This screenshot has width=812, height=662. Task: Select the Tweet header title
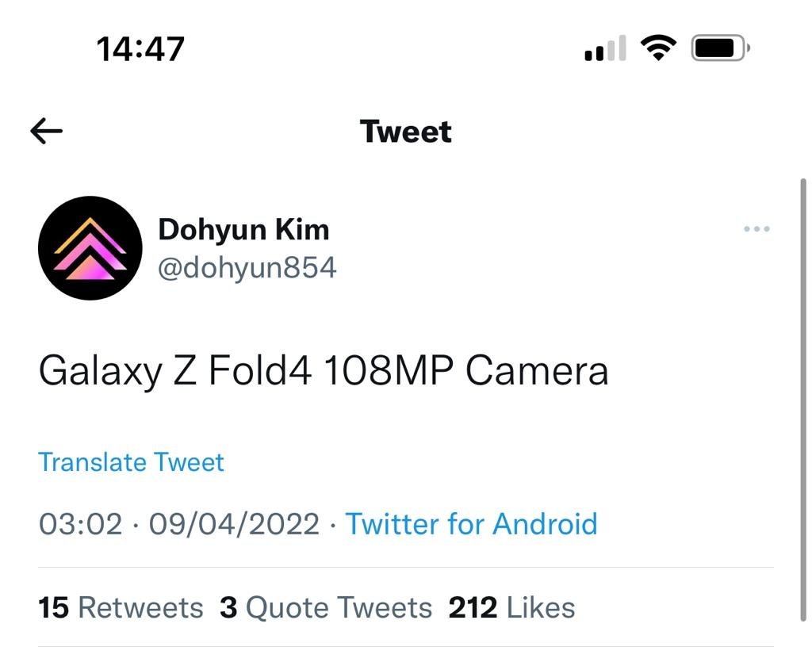pos(405,131)
